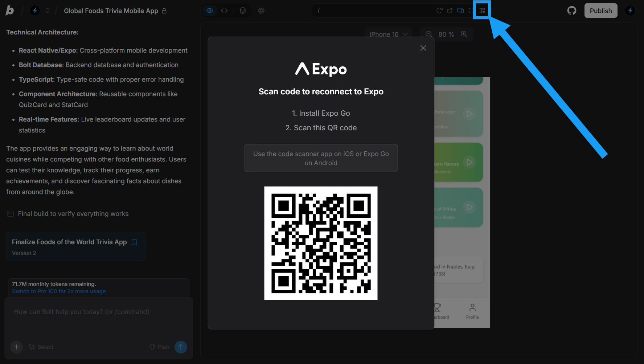Focus the Bolt chat prompt input
This screenshot has width=644, height=364.
pos(99,318)
